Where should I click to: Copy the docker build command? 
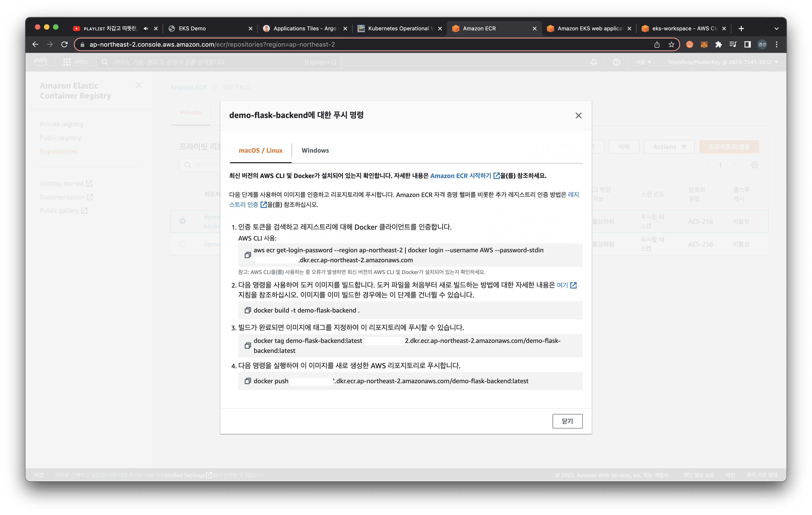click(247, 310)
